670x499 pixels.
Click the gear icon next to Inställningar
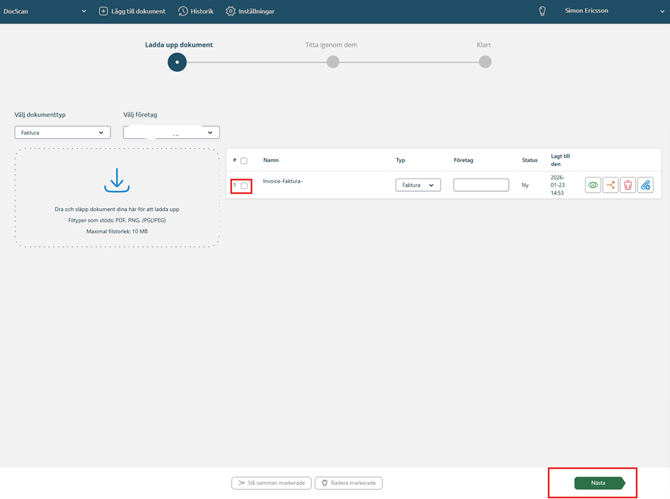[x=230, y=11]
